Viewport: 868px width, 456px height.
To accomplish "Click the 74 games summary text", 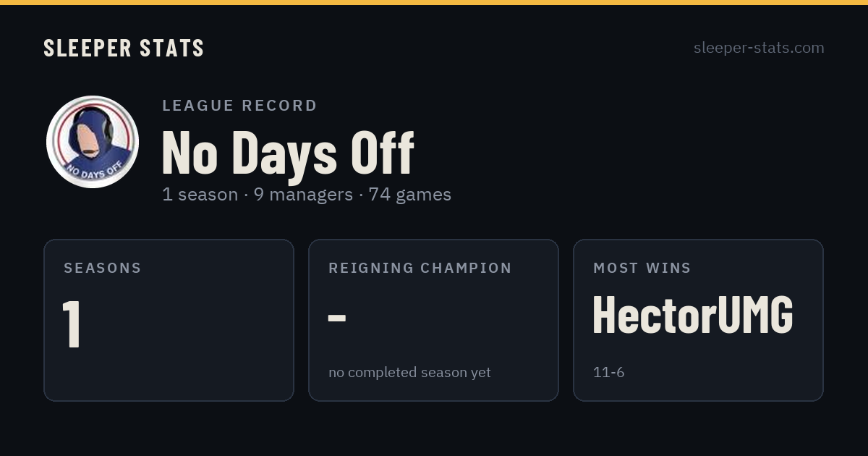I will click(410, 195).
